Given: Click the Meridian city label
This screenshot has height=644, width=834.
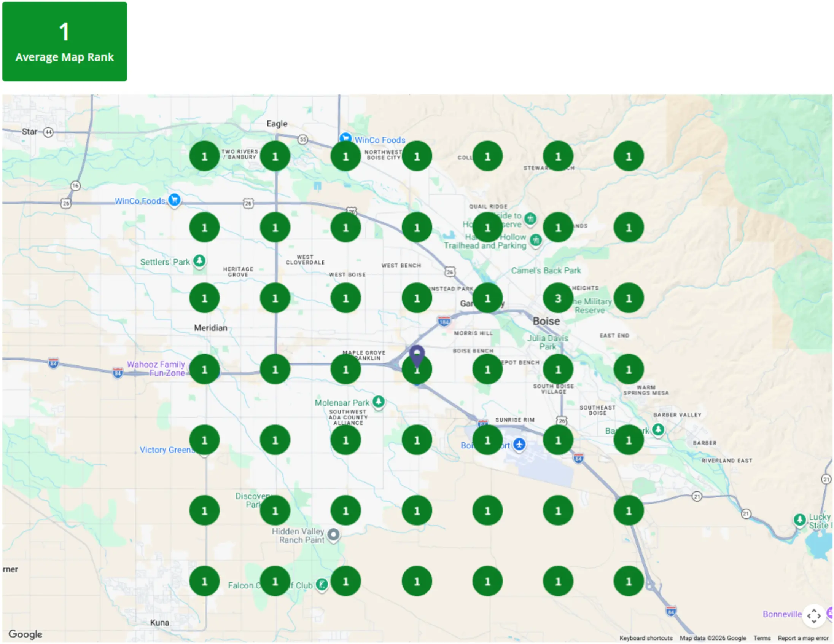Looking at the screenshot, I should click(210, 328).
